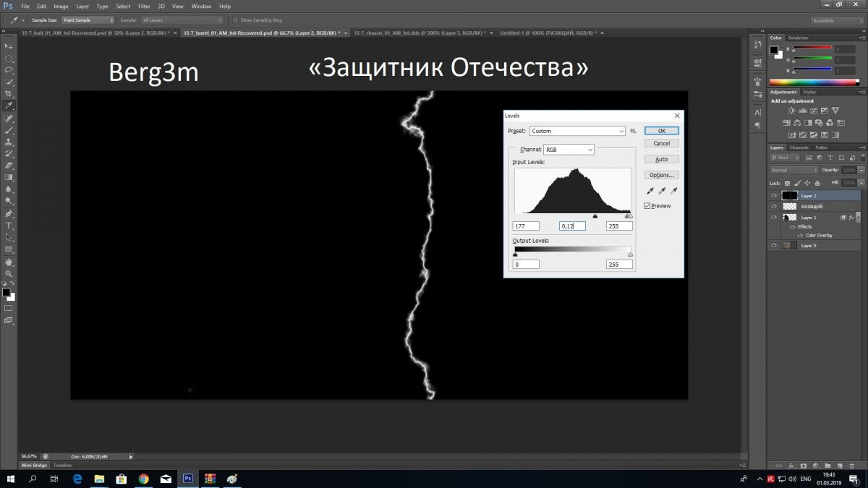This screenshot has width=868, height=488.
Task: Open the Image menu
Action: pos(61,6)
